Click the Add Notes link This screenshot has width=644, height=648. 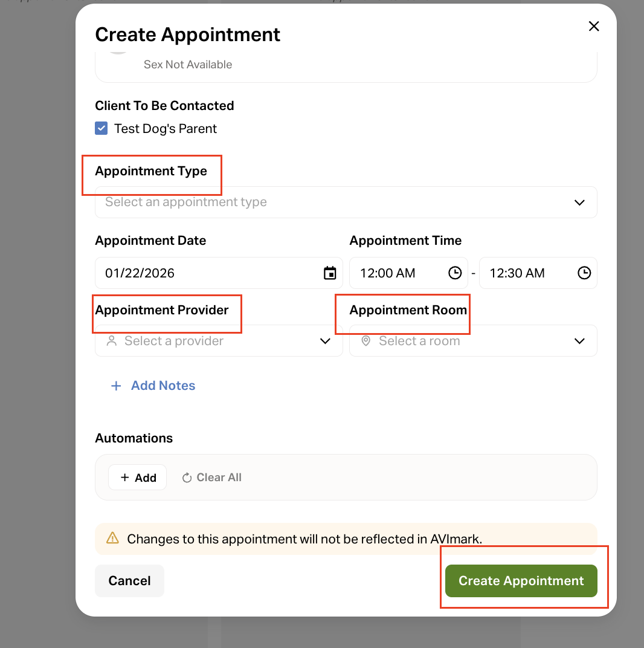point(163,386)
